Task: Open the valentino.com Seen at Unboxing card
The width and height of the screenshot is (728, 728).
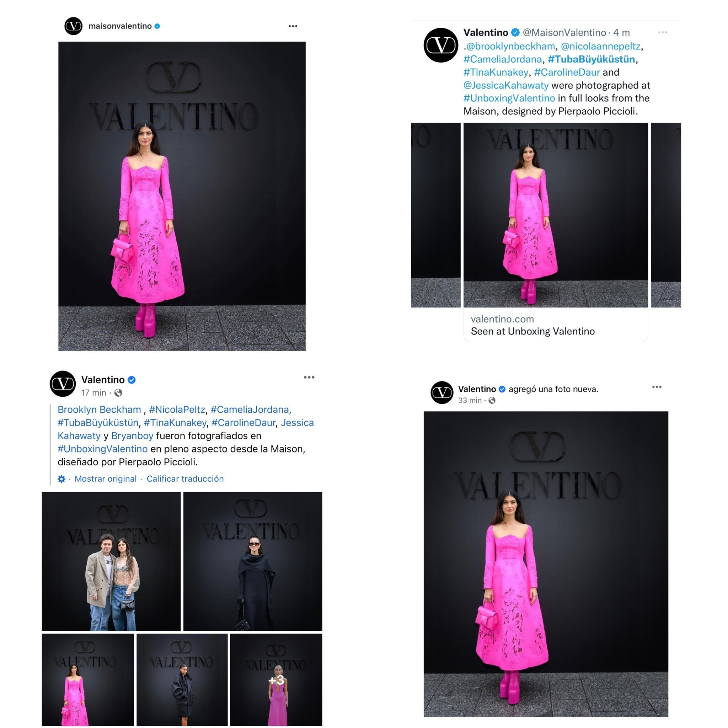Action: point(556,325)
